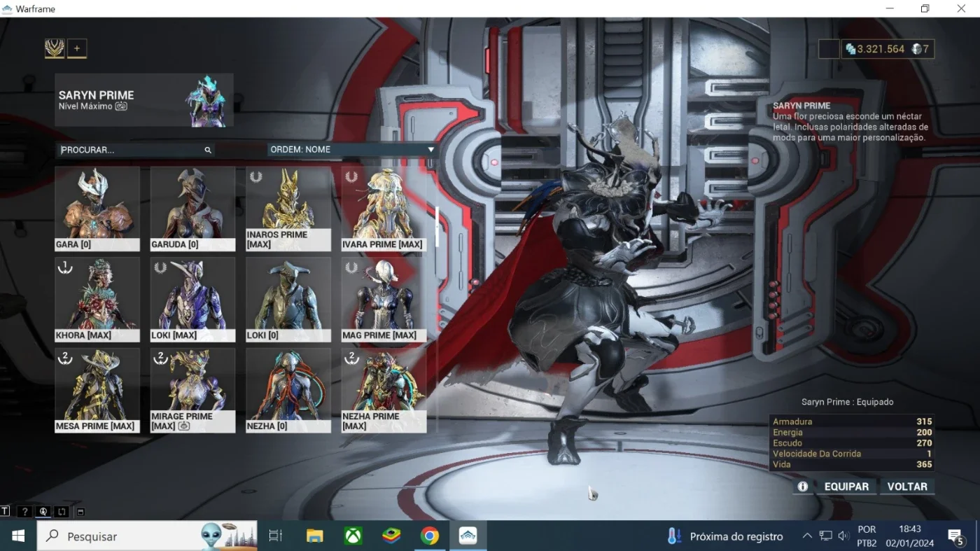Click the Velocidade Da Corrida stat row
This screenshot has width=980, height=551.
(x=852, y=454)
